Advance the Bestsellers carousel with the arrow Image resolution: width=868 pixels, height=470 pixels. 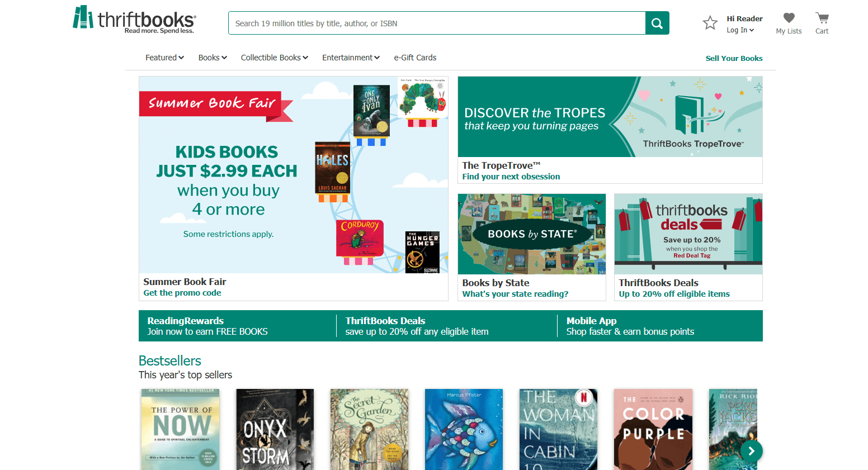pos(752,451)
